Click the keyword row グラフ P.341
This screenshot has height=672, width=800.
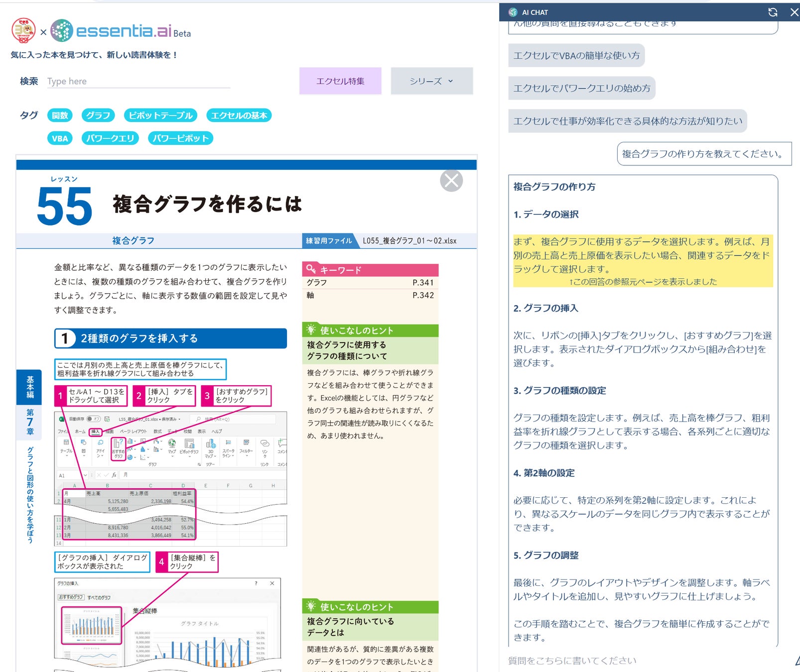[370, 283]
